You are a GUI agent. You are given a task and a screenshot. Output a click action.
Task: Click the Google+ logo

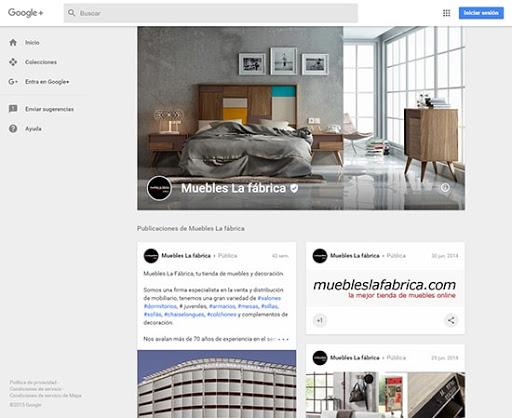(x=26, y=13)
